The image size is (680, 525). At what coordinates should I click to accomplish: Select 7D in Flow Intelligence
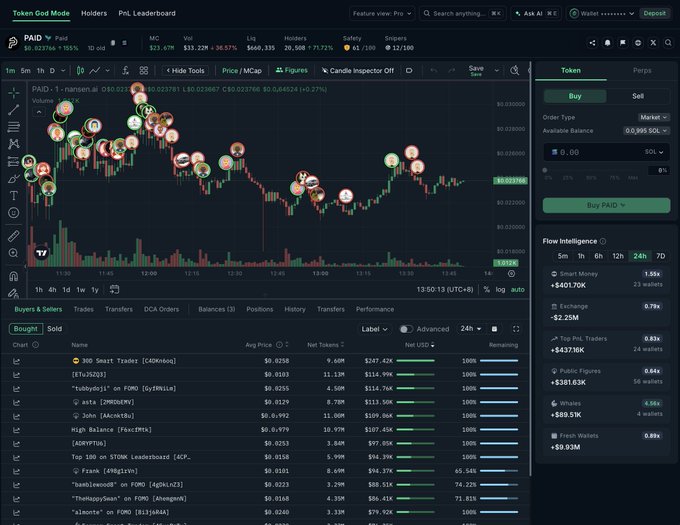tap(660, 256)
